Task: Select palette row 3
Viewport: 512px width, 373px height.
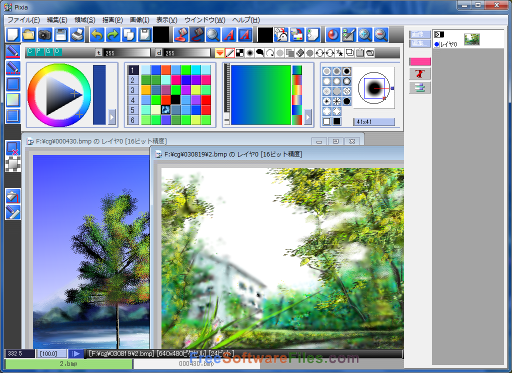Action: pos(133,90)
